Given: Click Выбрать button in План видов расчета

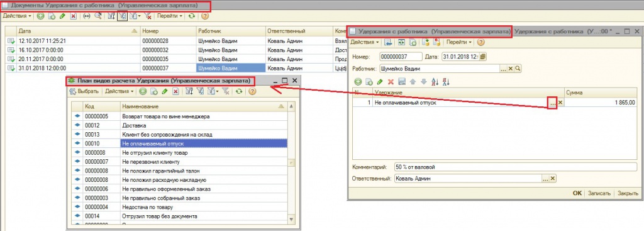Looking at the screenshot, I should click(x=84, y=91).
